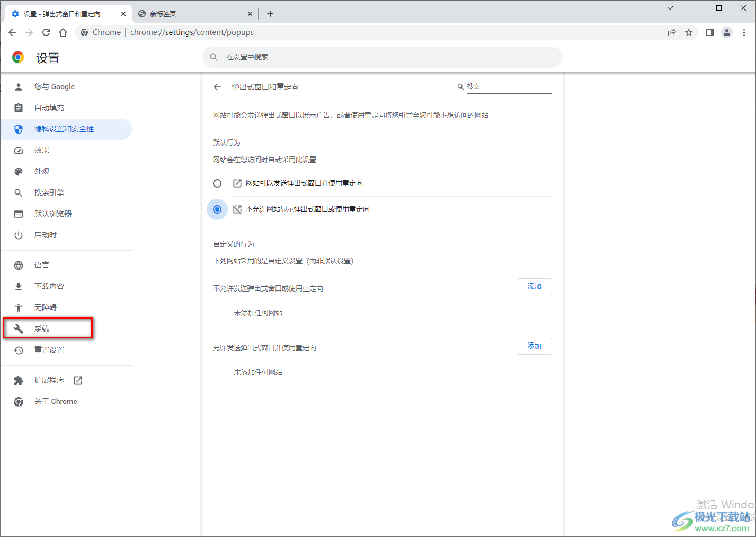Click the 无障碍 accessibility icon
The width and height of the screenshot is (756, 537).
click(x=19, y=308)
